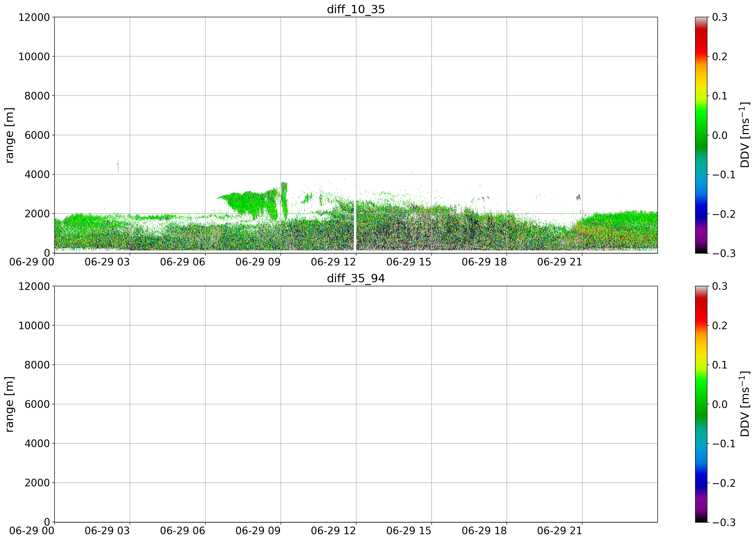Click the '0.2' tick on bottom colorbar
This screenshot has width=756, height=541.
pos(720,326)
